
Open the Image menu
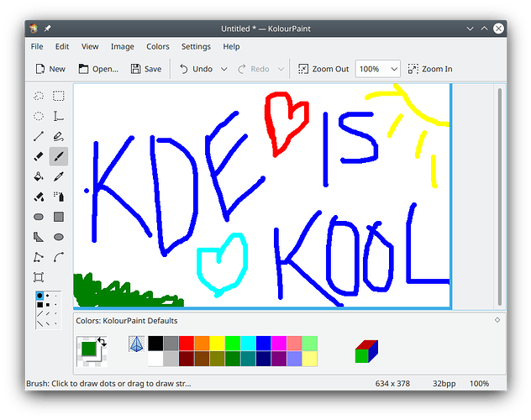[x=122, y=47]
